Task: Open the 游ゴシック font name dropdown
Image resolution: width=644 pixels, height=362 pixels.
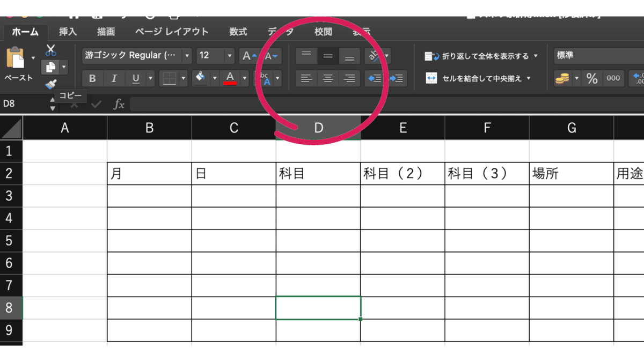Action: [187, 55]
